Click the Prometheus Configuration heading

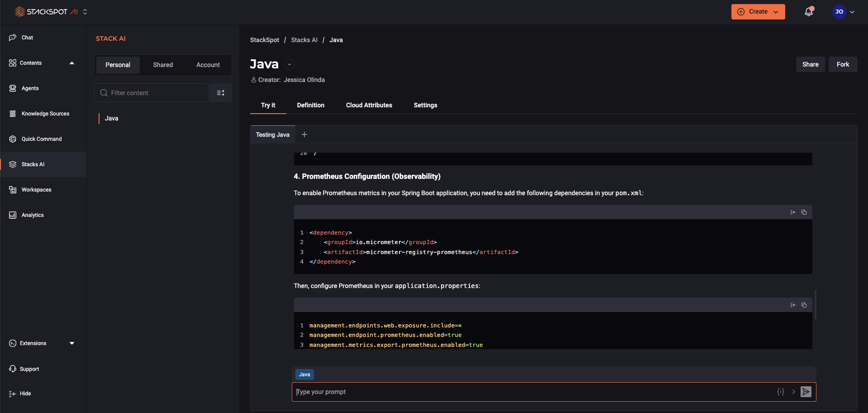pos(367,176)
